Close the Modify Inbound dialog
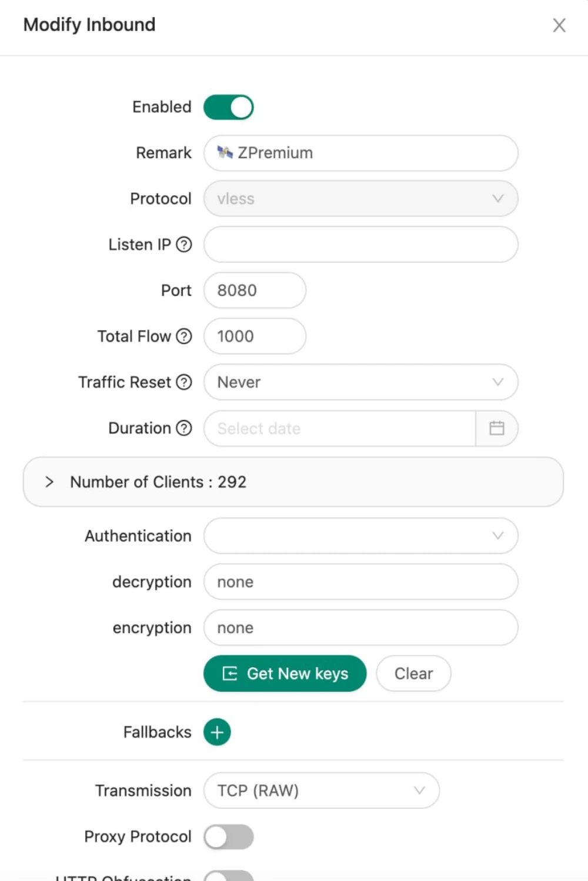This screenshot has height=881, width=588. 559,25
